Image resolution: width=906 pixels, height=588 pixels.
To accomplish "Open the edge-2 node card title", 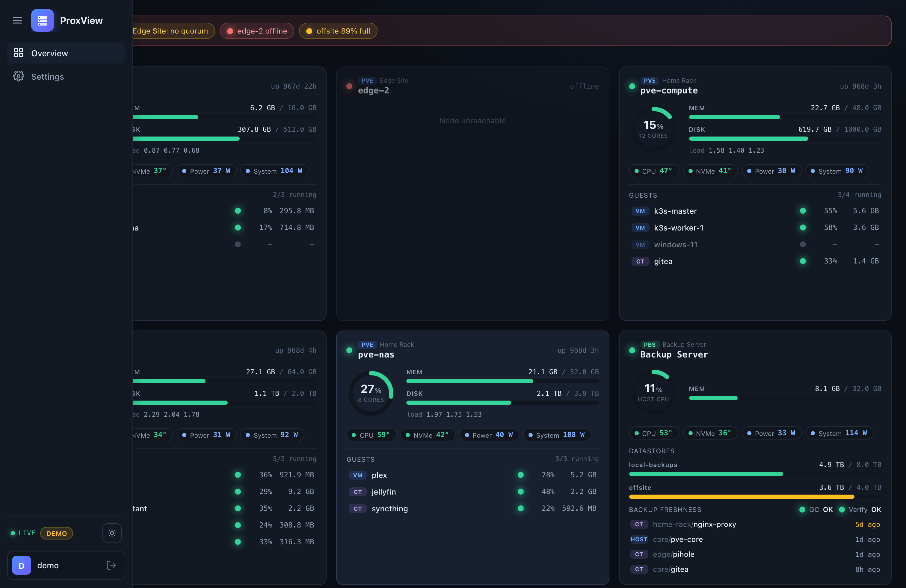I will pyautogui.click(x=373, y=90).
